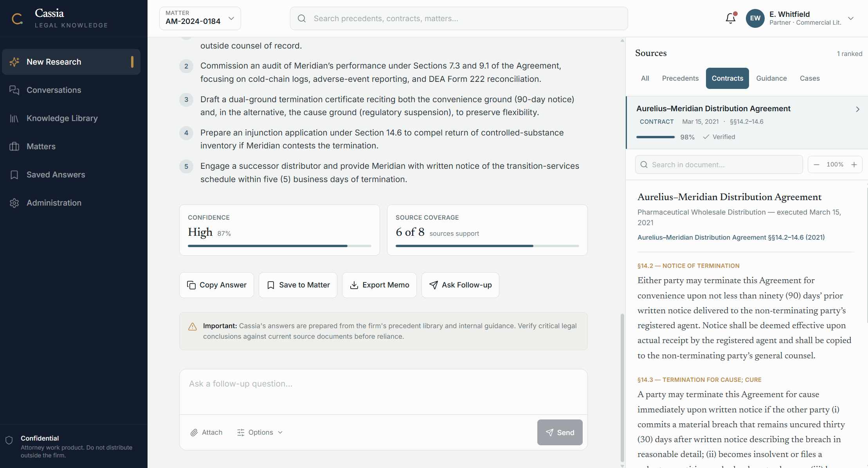Click the Confidential shield icon

(x=9, y=440)
